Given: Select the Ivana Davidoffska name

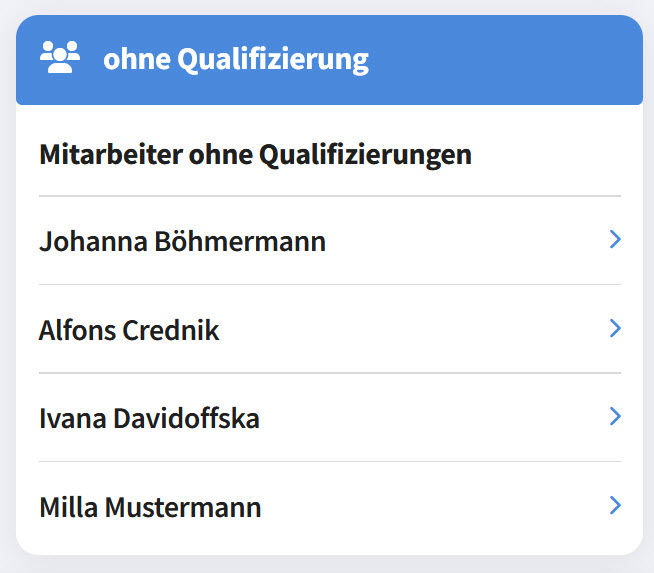Looking at the screenshot, I should [x=149, y=418].
